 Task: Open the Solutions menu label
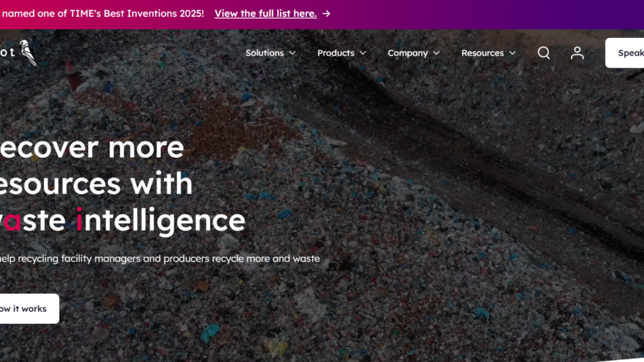coord(264,53)
